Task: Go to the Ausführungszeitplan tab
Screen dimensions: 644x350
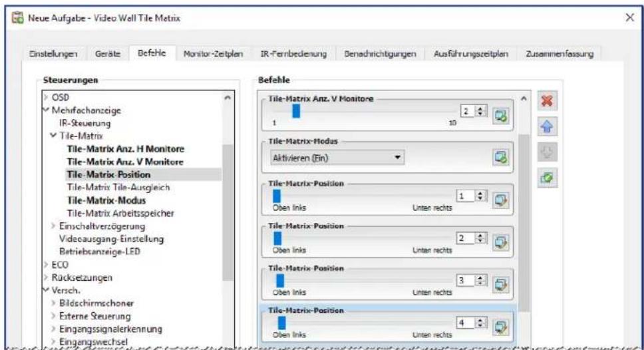Action: 470,54
